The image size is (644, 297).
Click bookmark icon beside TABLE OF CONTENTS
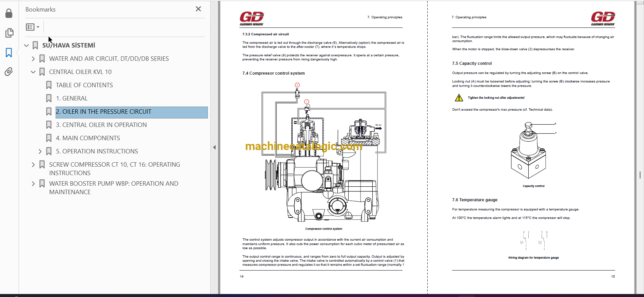(49, 85)
